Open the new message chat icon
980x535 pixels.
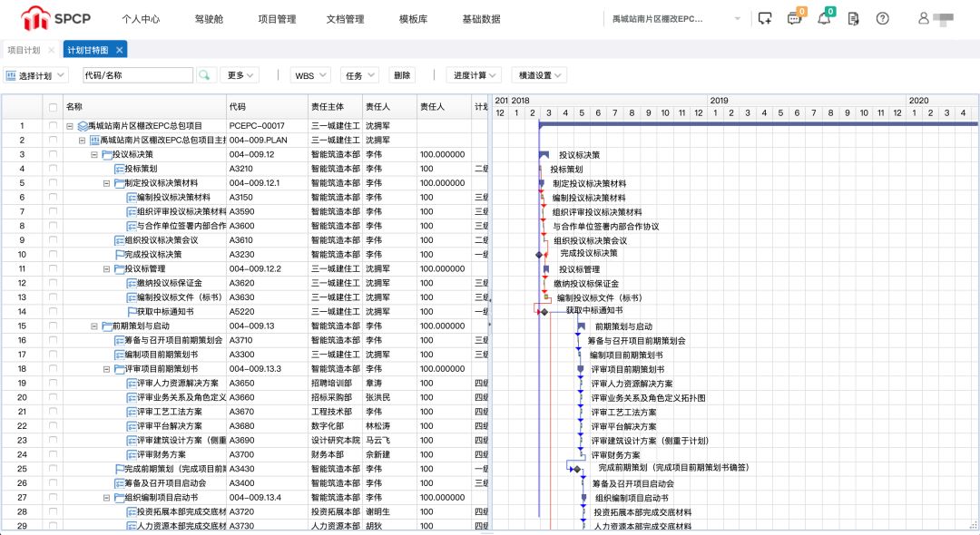(x=764, y=19)
